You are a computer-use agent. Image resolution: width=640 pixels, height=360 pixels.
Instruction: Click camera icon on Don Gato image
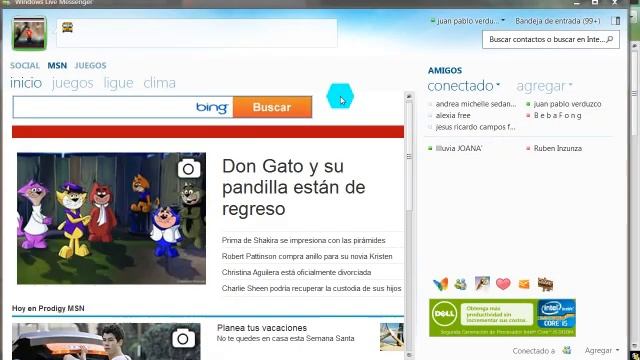189,169
